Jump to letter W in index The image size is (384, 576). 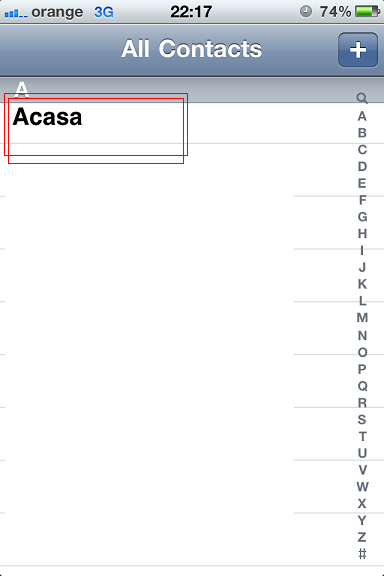[x=362, y=487]
